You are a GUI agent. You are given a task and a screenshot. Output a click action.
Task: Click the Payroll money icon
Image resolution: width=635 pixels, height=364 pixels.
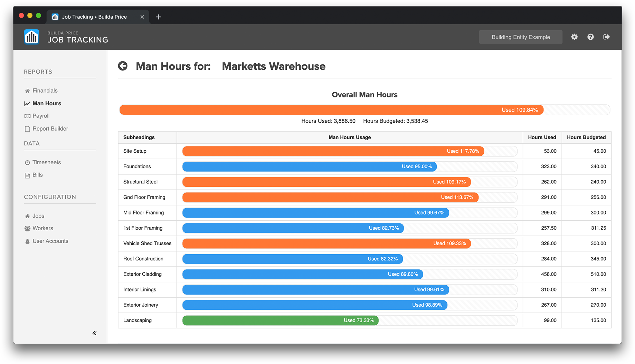(x=27, y=116)
